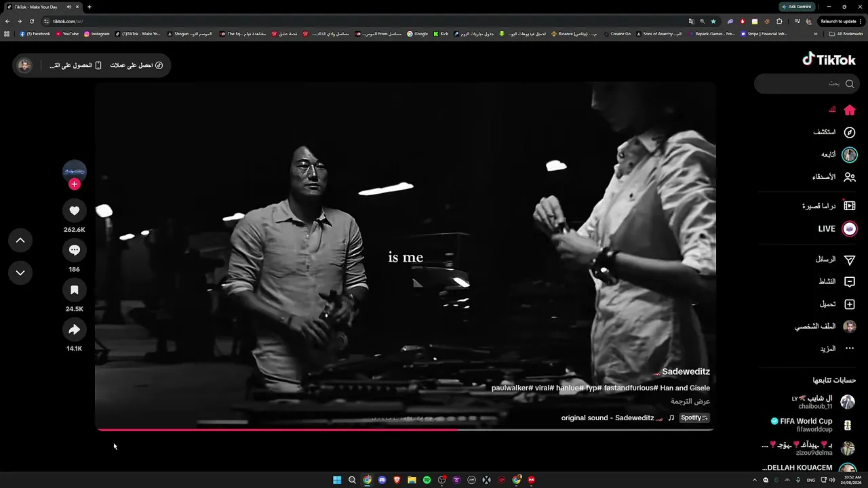The image size is (868, 488).
Task: Go to the previous video
Action: [20, 240]
